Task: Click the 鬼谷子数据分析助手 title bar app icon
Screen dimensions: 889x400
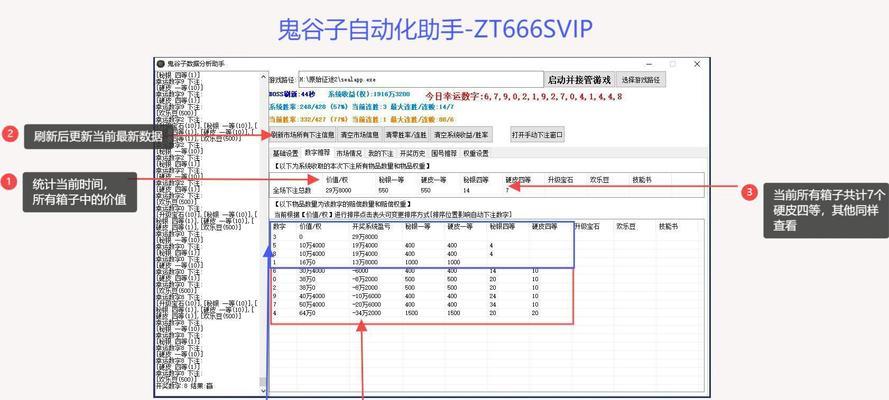Action: (x=160, y=64)
